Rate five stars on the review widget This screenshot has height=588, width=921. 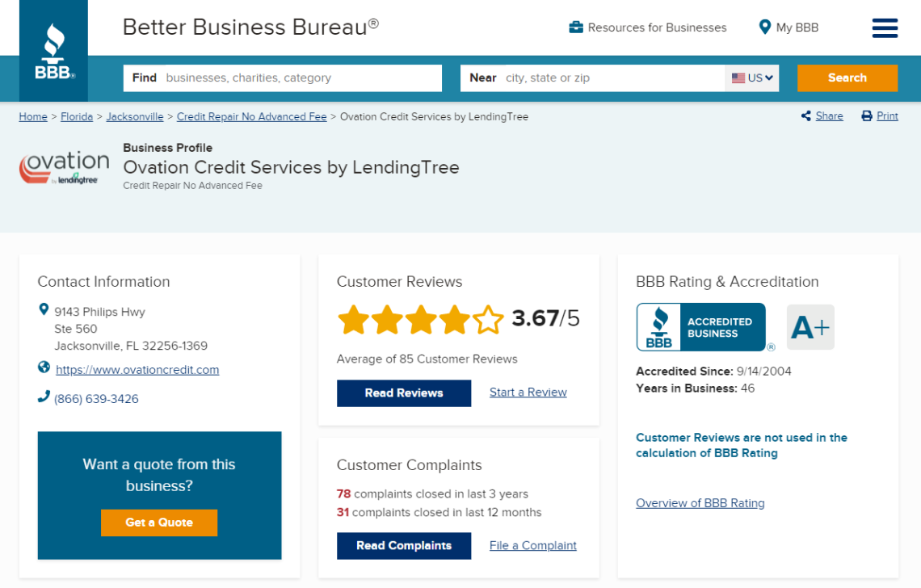click(487, 318)
